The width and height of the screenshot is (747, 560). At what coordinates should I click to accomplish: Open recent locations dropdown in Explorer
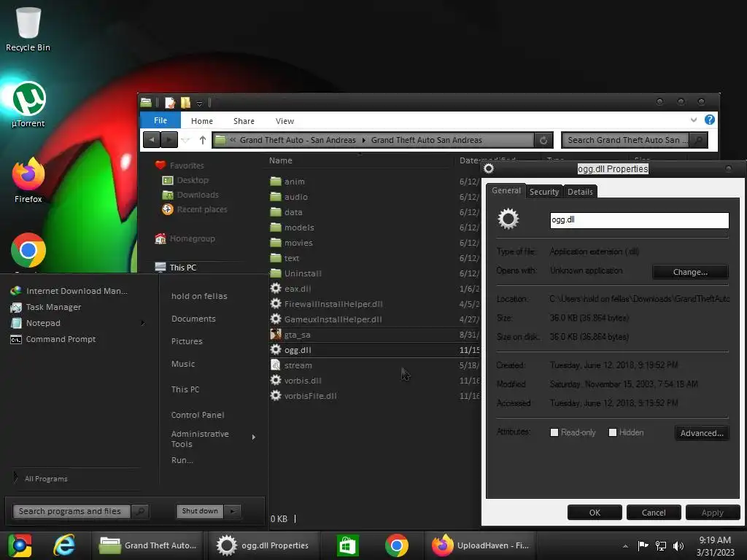[186, 140]
